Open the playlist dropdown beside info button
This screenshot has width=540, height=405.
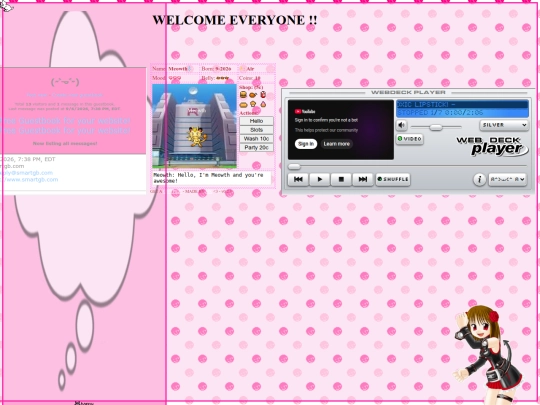(x=507, y=179)
